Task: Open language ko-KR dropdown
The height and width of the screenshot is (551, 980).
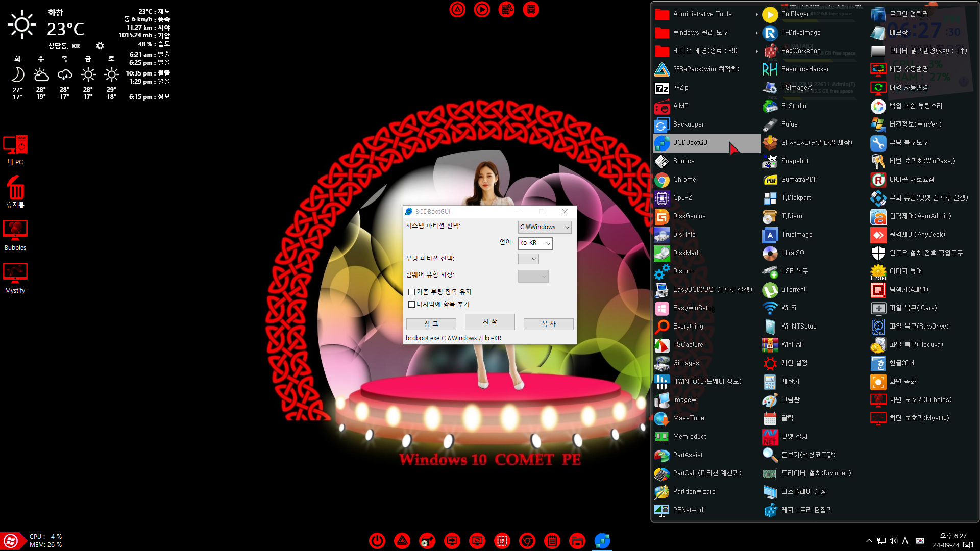Action: click(535, 243)
